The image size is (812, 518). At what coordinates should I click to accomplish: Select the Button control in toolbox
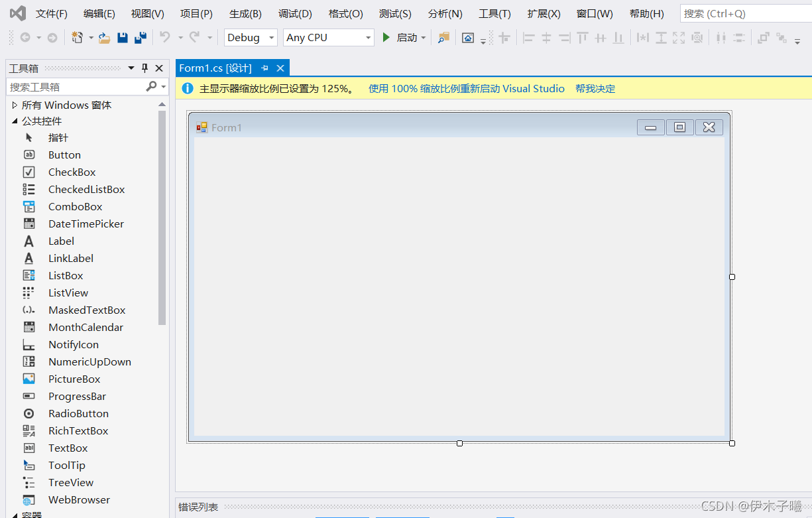point(64,155)
